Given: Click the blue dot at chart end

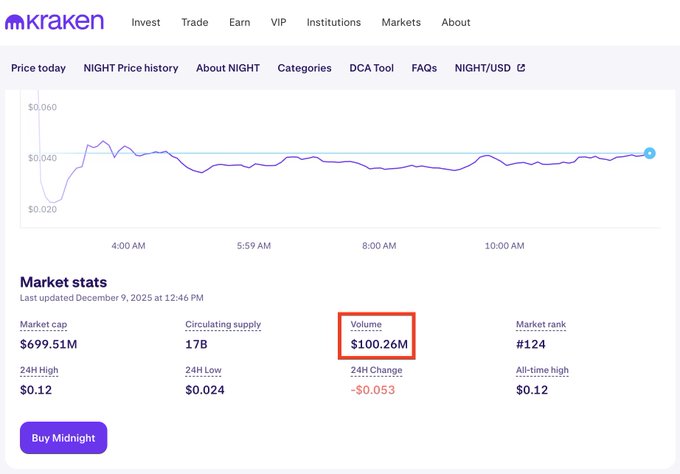Looking at the screenshot, I should pos(650,153).
